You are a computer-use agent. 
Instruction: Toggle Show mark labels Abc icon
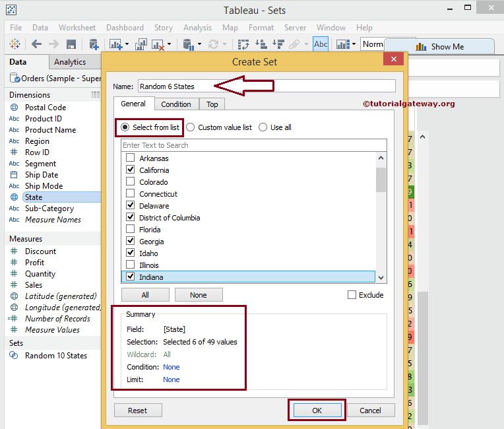pos(321,44)
